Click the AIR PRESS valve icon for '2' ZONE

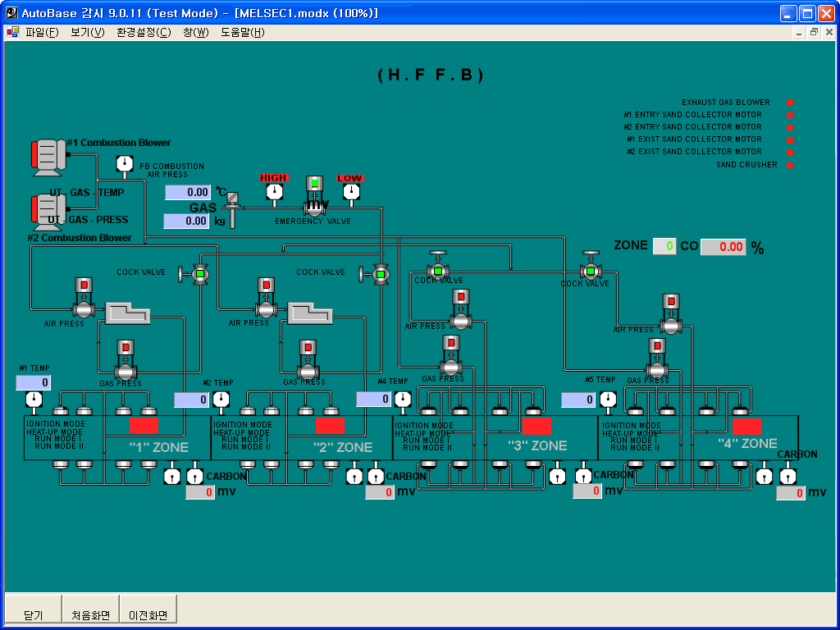264,310
